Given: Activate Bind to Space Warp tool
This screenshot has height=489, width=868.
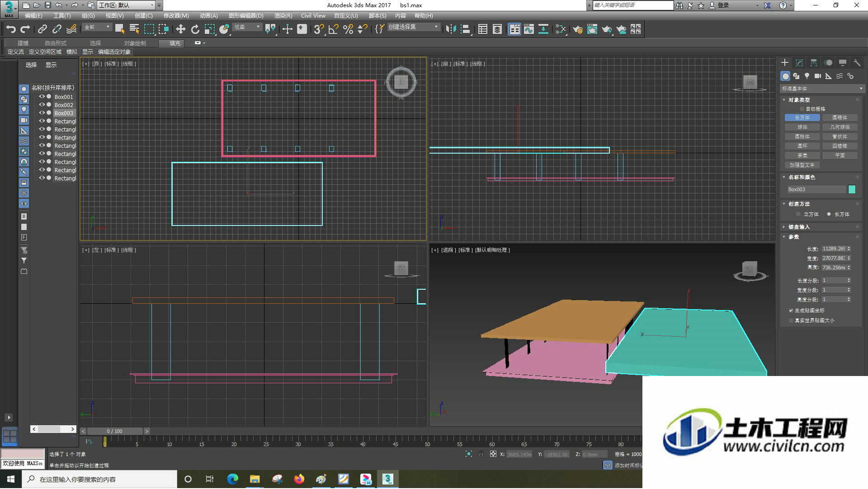Looking at the screenshot, I should [71, 29].
